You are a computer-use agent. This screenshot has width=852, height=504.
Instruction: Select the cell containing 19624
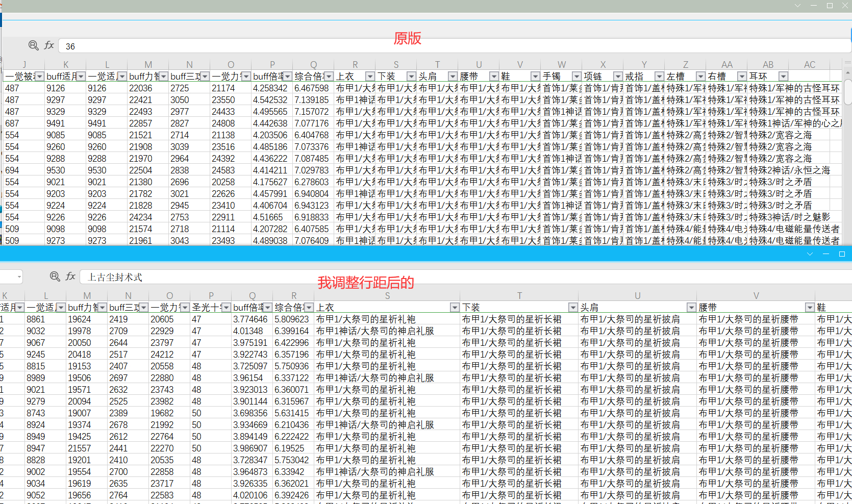tap(87, 319)
